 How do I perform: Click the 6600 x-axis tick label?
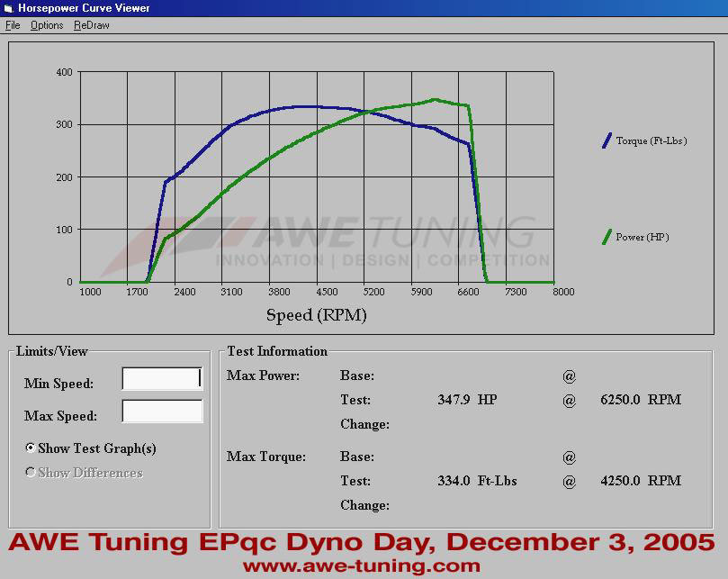coord(468,292)
